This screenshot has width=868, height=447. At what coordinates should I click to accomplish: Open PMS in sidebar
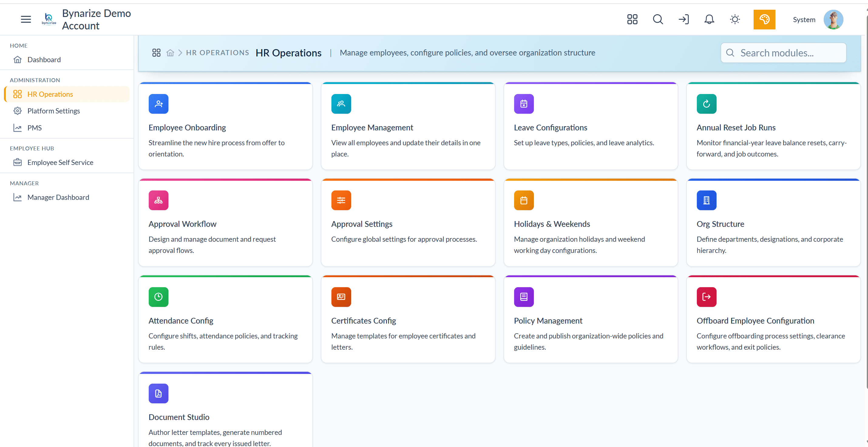[x=67, y=128]
